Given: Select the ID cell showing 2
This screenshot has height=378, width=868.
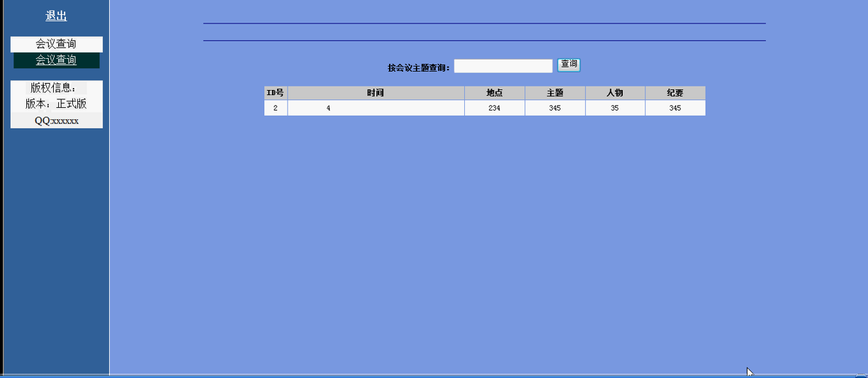Looking at the screenshot, I should pyautogui.click(x=276, y=108).
